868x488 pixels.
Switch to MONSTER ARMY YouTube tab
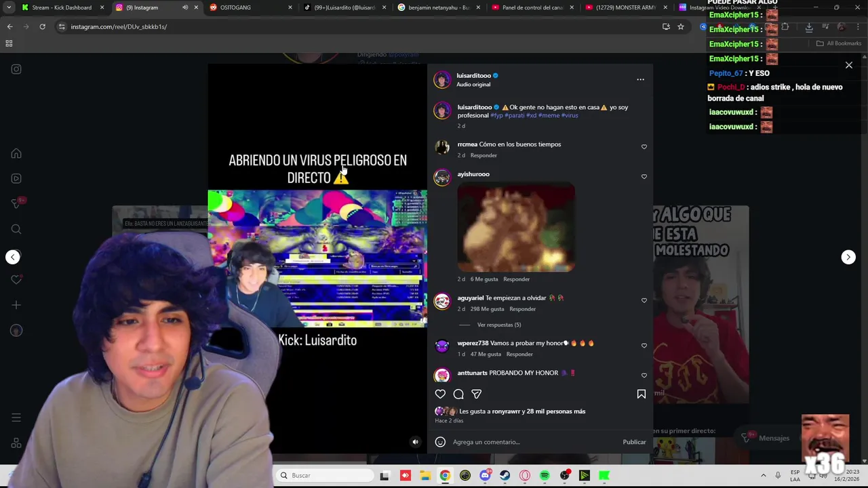(x=627, y=7)
